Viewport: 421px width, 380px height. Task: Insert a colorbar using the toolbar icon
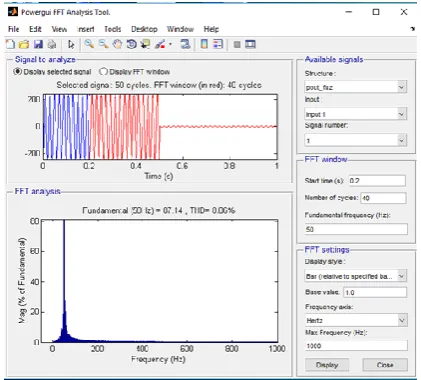tap(204, 44)
